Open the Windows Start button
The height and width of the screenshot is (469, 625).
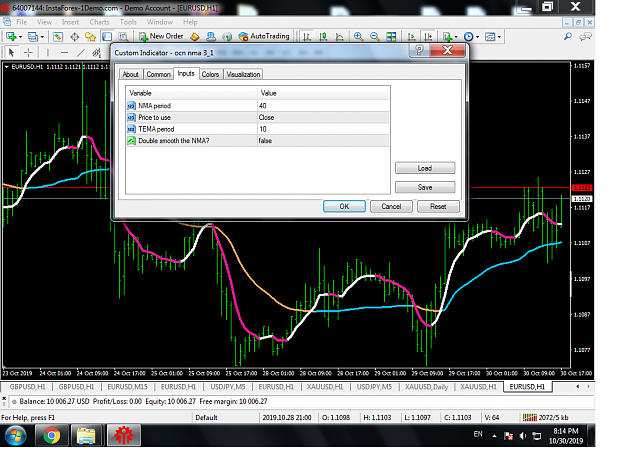(x=16, y=435)
